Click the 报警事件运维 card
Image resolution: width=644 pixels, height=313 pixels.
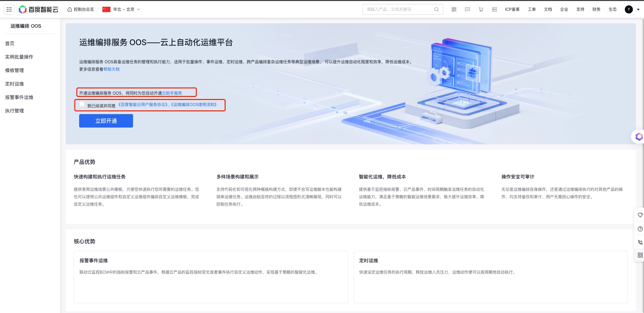pyautogui.click(x=211, y=277)
